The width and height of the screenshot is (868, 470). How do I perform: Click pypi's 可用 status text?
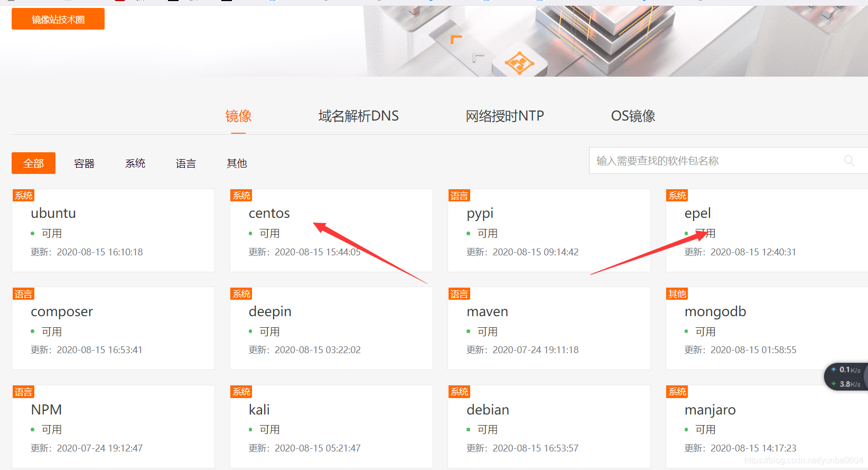pyautogui.click(x=488, y=233)
